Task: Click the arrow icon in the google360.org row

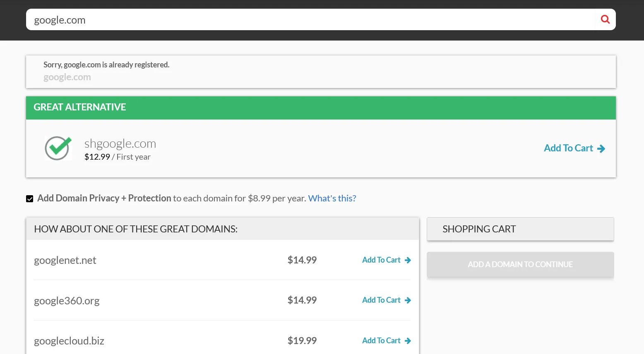Action: [408, 300]
